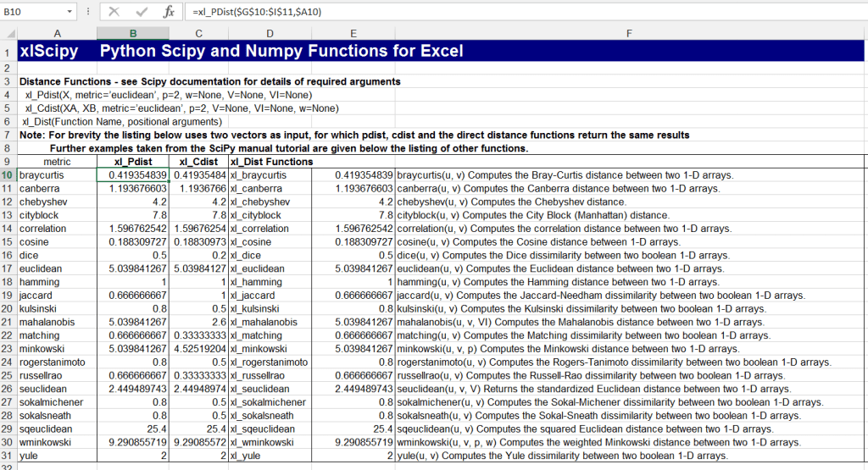Click the Insert Function fx icon

tap(169, 13)
